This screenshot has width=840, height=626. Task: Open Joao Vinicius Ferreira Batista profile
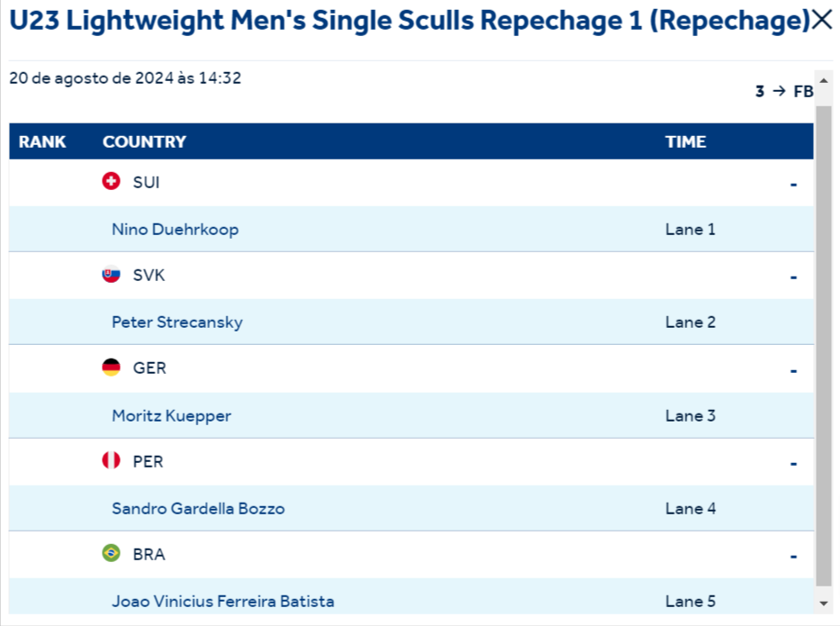[222, 602]
